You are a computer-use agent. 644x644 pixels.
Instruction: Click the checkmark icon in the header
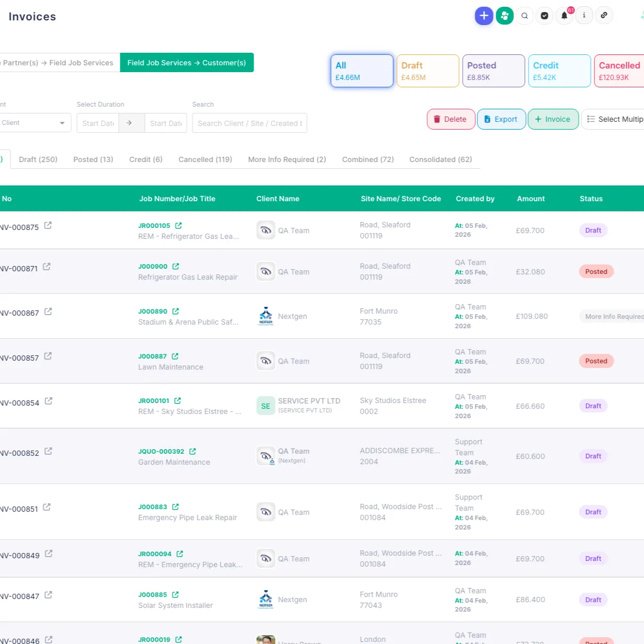point(544,16)
